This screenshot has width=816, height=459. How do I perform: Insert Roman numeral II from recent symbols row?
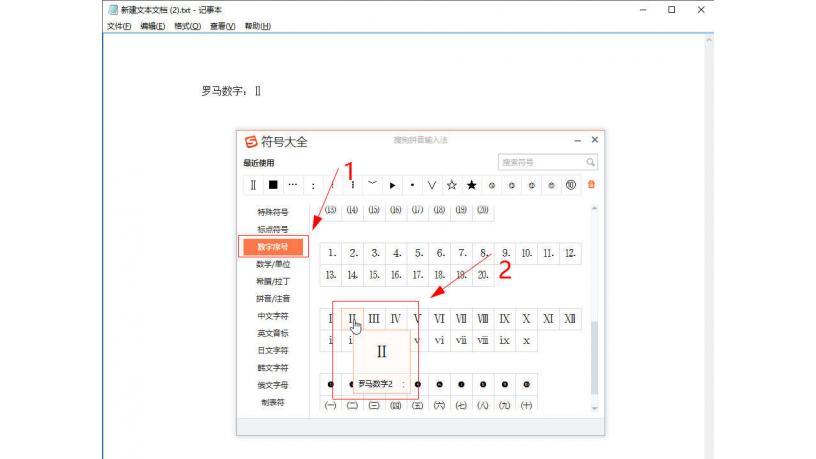[x=253, y=185]
